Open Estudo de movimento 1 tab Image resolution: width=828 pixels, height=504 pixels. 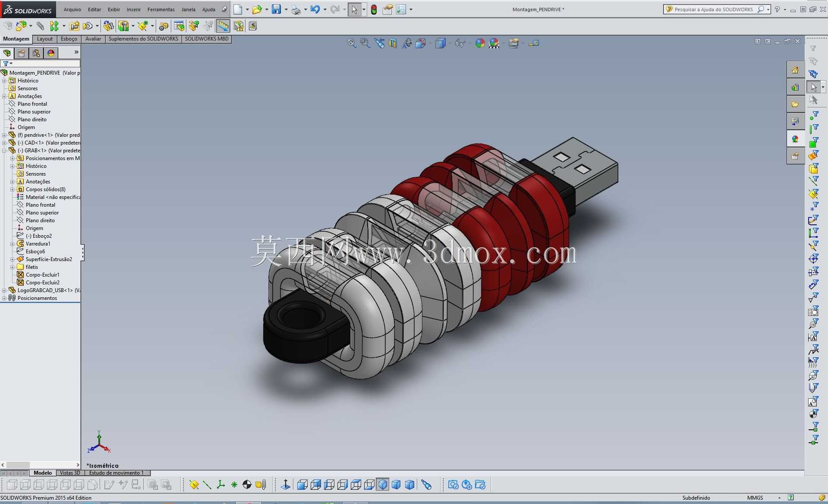[x=116, y=473]
